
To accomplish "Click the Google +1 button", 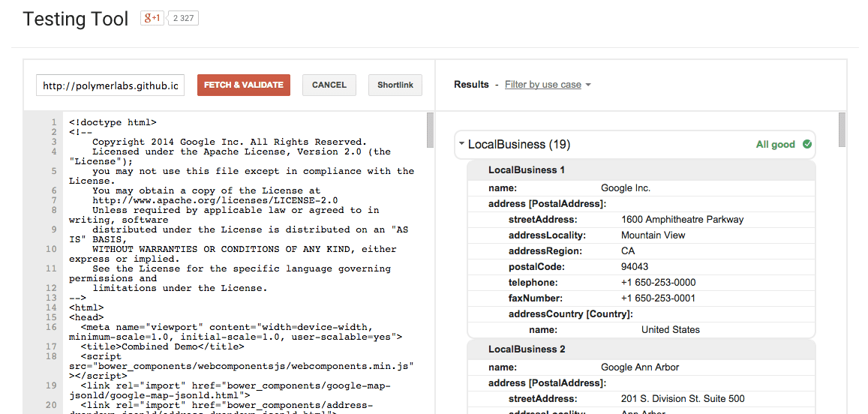I will (x=152, y=18).
